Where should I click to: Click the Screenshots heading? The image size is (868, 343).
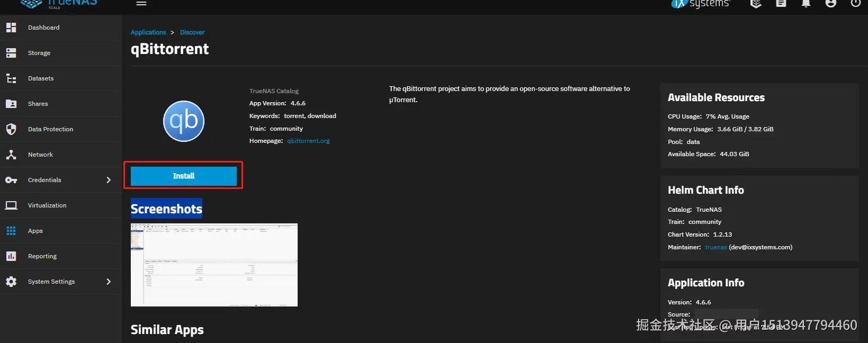pos(166,209)
